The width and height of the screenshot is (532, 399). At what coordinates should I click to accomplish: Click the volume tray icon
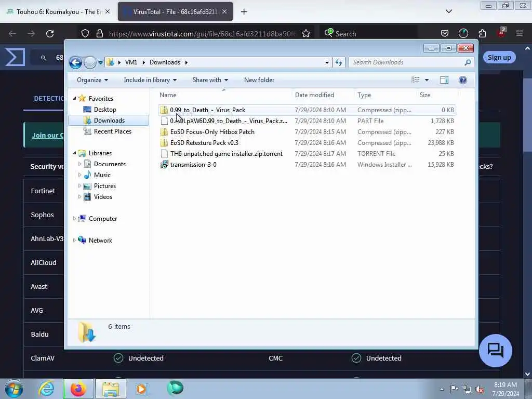point(480,389)
